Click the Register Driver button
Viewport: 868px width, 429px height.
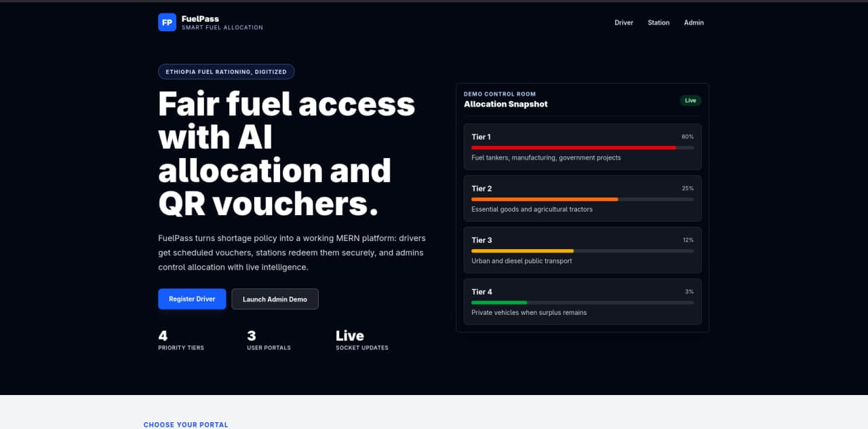pyautogui.click(x=192, y=299)
